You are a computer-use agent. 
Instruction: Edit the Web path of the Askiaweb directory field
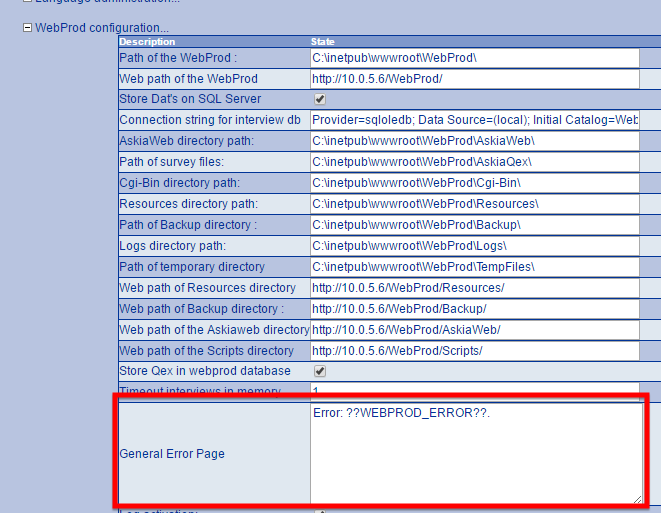(475, 330)
